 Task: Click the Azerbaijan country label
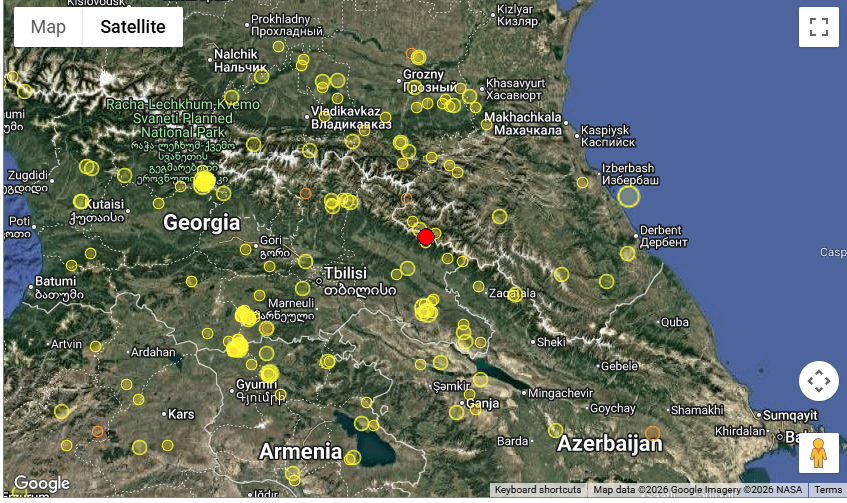[x=609, y=443]
